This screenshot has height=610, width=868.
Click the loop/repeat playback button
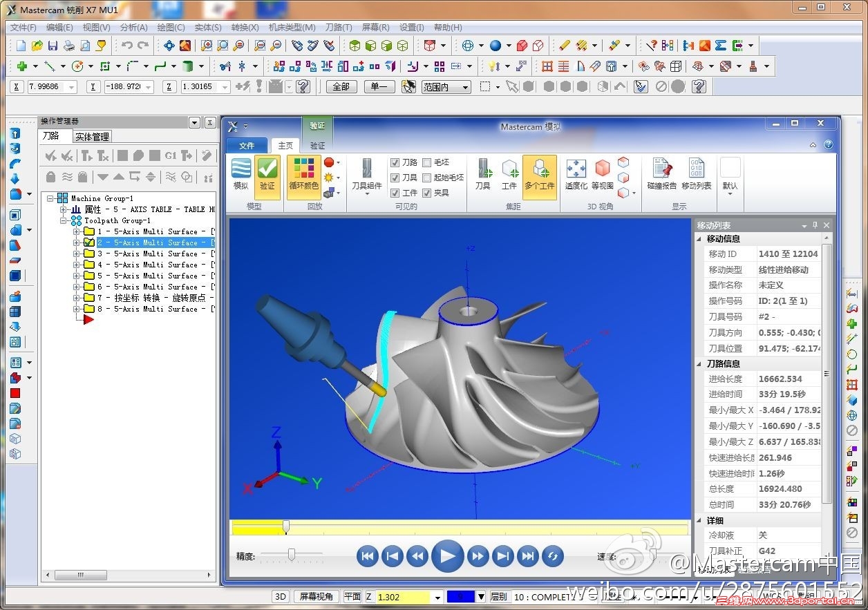click(x=553, y=555)
